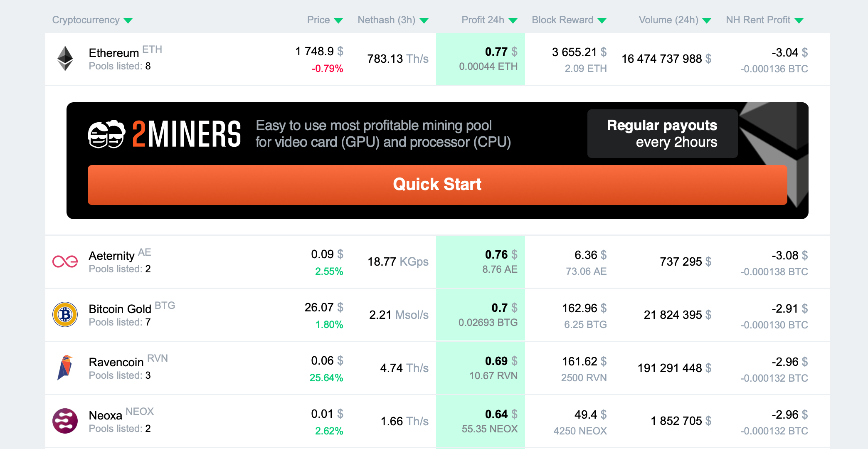Open the Neoxa coin link
This screenshot has width=868, height=449.
point(106,415)
